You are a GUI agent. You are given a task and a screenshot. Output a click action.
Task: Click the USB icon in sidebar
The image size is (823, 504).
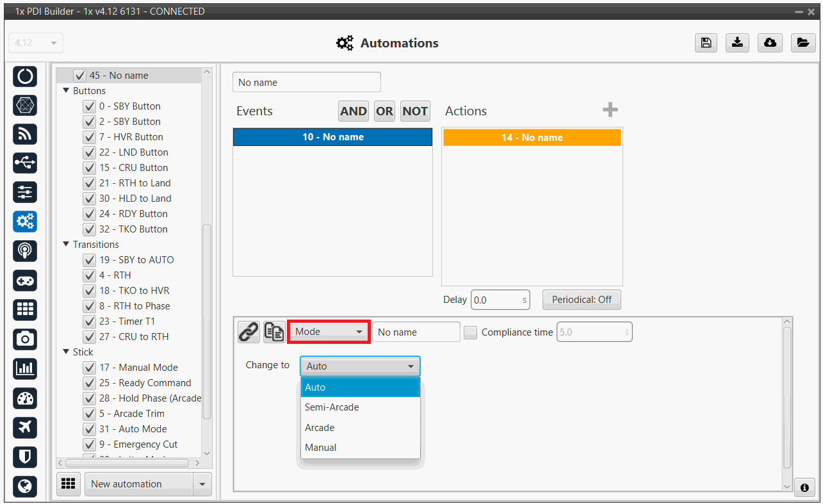coord(25,163)
